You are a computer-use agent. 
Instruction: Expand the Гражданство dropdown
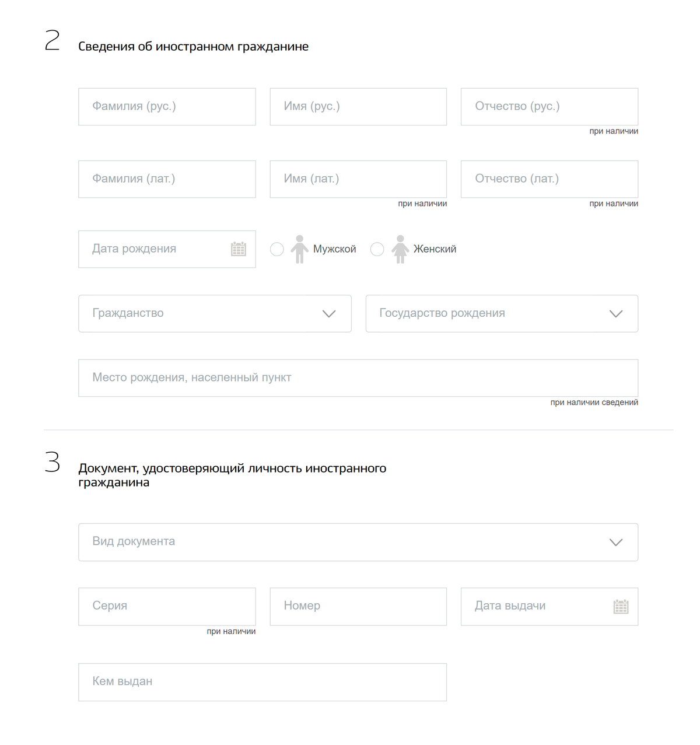[x=328, y=313]
